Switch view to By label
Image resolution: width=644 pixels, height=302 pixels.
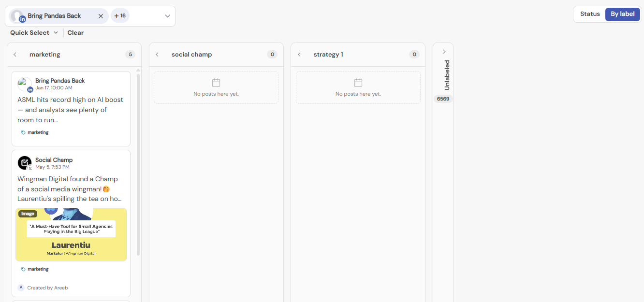(x=622, y=14)
